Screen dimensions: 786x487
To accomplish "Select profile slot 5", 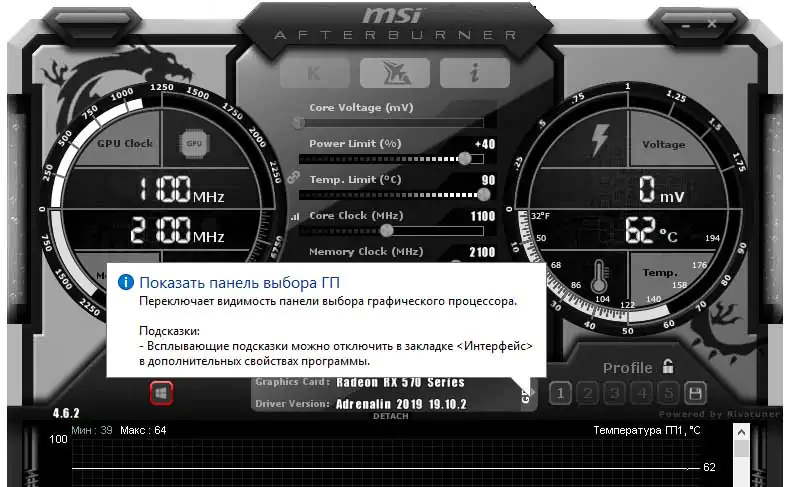I will pyautogui.click(x=668, y=393).
